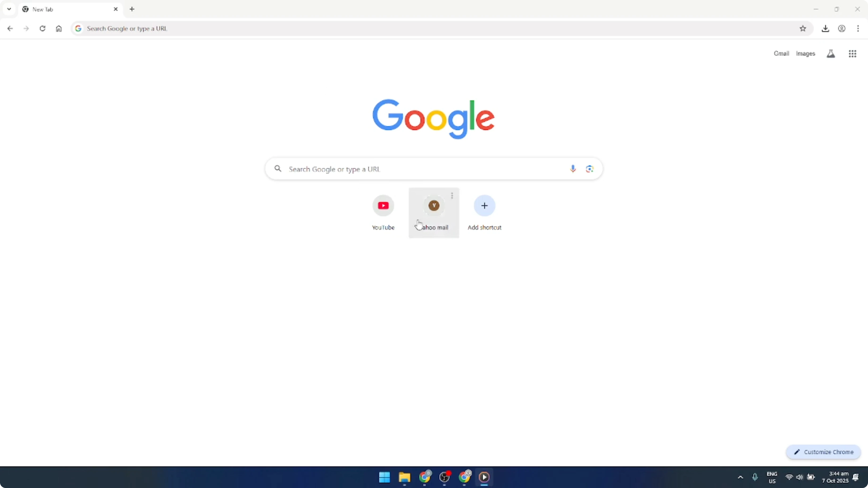Search by image with Google Lens

point(589,169)
